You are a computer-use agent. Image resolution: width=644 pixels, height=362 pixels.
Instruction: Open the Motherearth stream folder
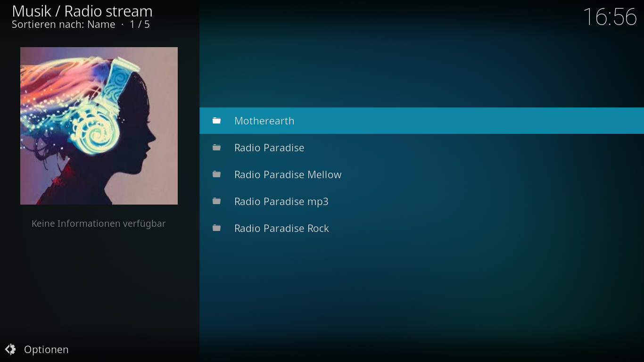click(x=421, y=121)
